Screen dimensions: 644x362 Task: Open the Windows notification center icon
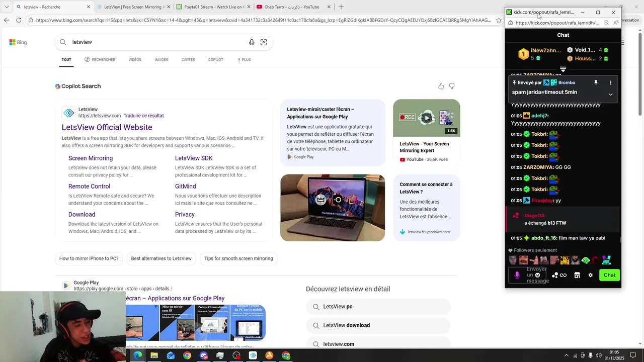[x=633, y=355]
